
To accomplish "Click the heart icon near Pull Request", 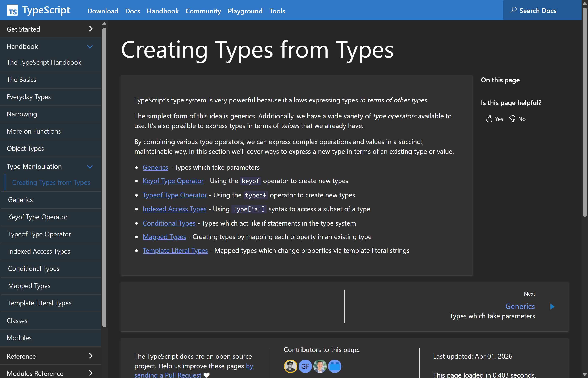I will click(207, 375).
